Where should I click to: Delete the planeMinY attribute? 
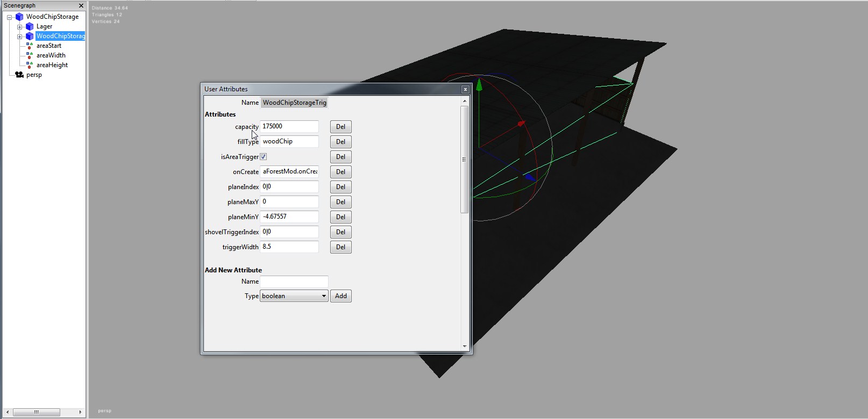340,217
